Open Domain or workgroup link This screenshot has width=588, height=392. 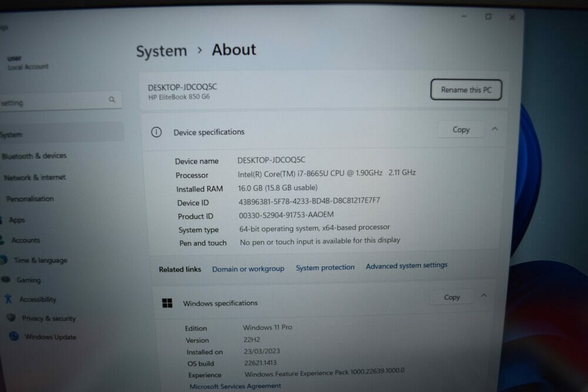[248, 269]
